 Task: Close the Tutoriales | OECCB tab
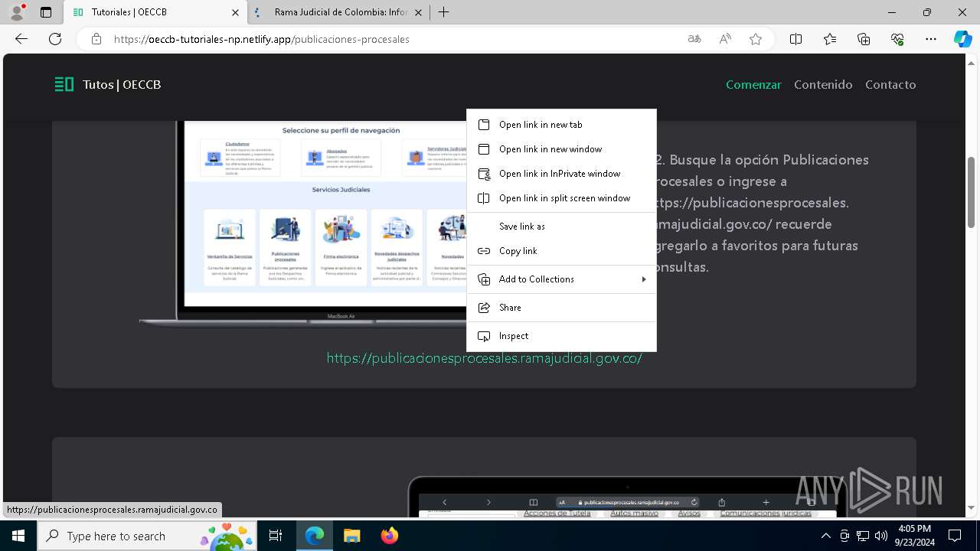pos(235,12)
